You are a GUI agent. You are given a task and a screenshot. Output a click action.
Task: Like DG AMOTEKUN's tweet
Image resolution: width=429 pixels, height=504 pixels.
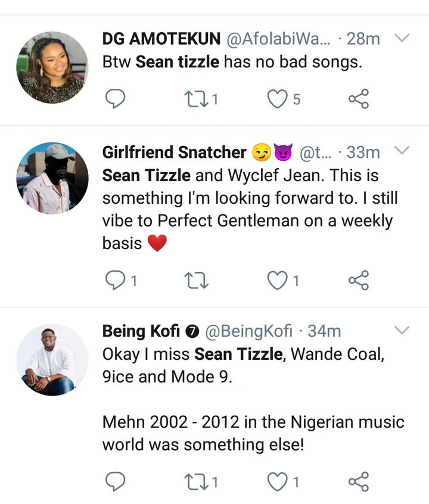(x=277, y=99)
